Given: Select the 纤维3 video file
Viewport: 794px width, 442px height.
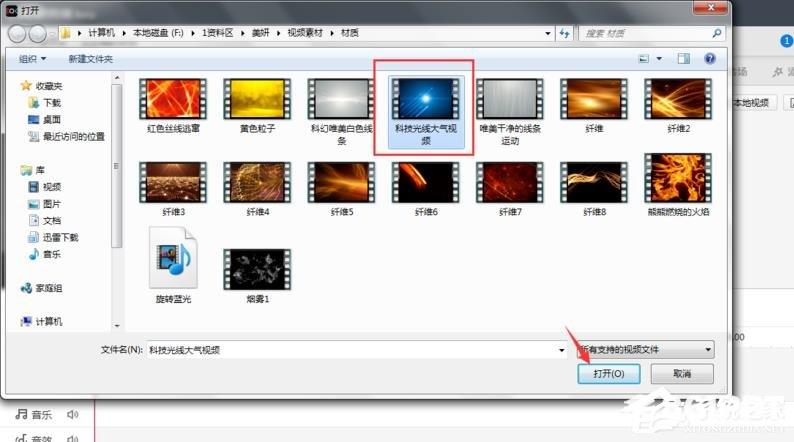Looking at the screenshot, I should coord(173,189).
